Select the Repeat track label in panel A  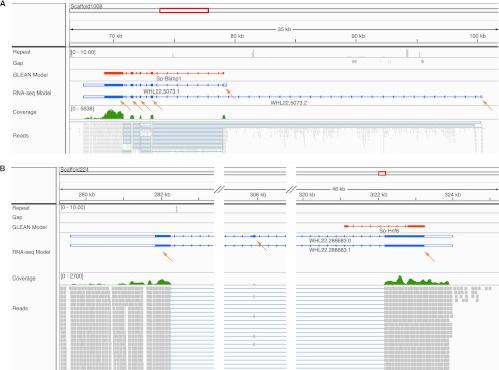(x=21, y=52)
